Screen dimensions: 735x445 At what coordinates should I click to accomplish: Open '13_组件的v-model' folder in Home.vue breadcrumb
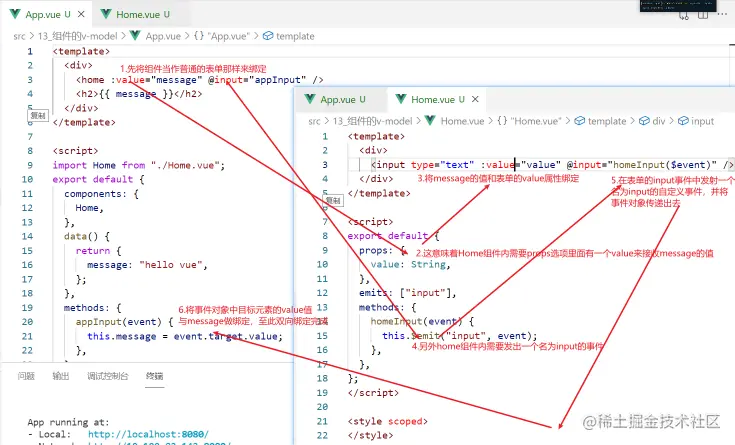373,121
